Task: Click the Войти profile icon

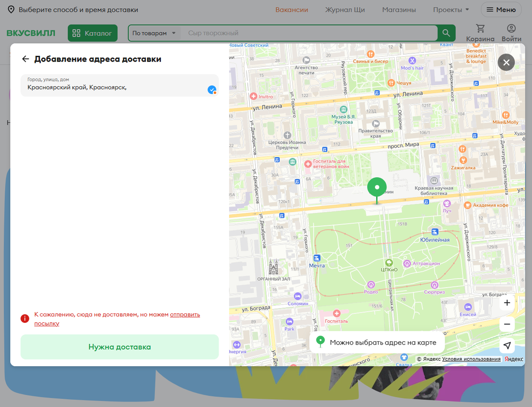Action: point(511,33)
